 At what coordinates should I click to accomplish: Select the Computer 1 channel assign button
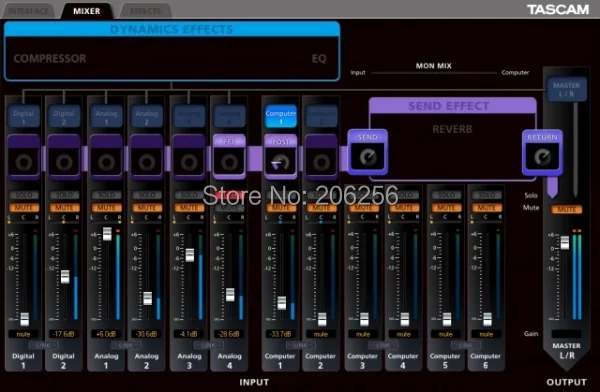pyautogui.click(x=281, y=116)
